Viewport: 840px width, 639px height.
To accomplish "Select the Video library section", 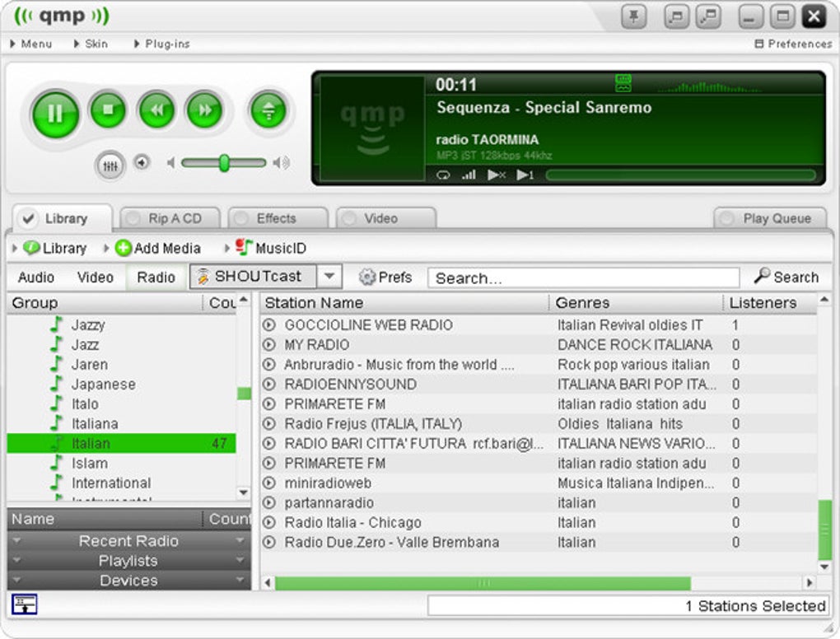I will (x=95, y=278).
